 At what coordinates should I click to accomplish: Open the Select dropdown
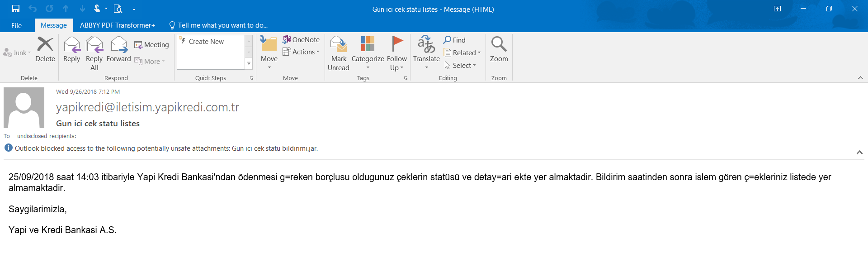click(x=460, y=66)
